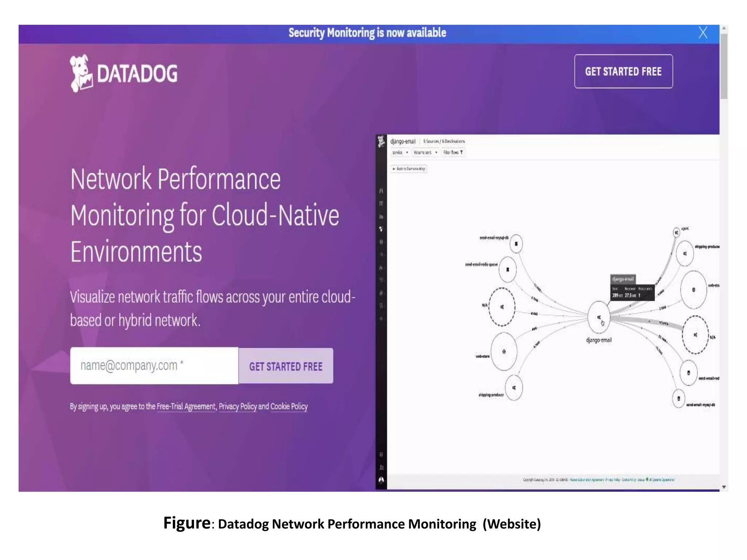Click the django-email page title text
747x560 pixels.
coord(403,141)
